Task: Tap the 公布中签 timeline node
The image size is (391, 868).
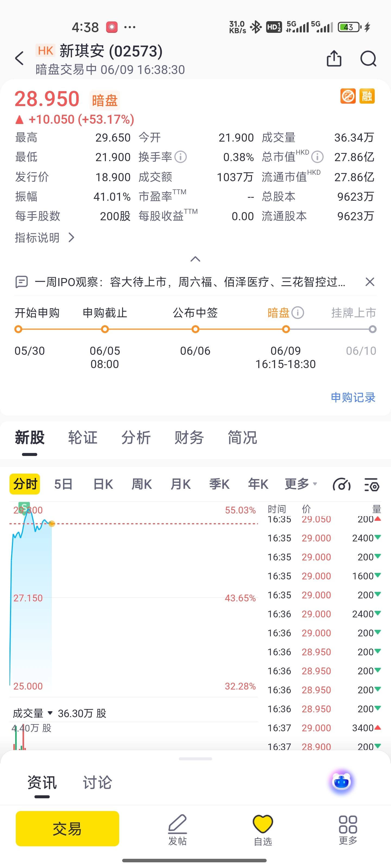Action: pos(195,329)
